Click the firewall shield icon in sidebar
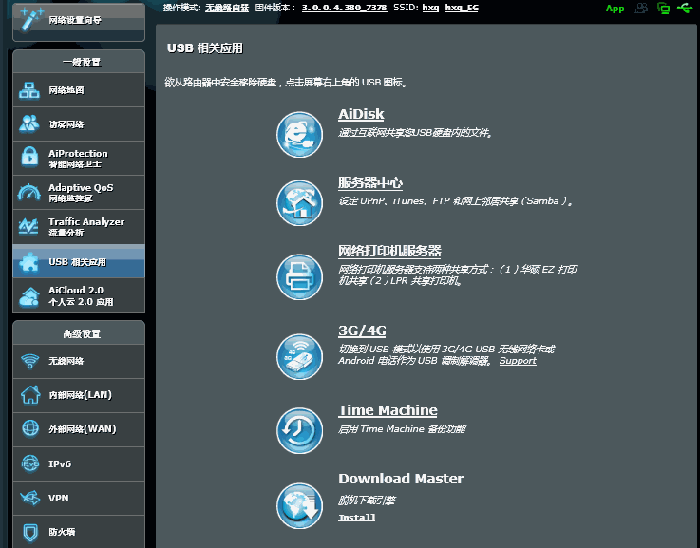 pos(30,532)
